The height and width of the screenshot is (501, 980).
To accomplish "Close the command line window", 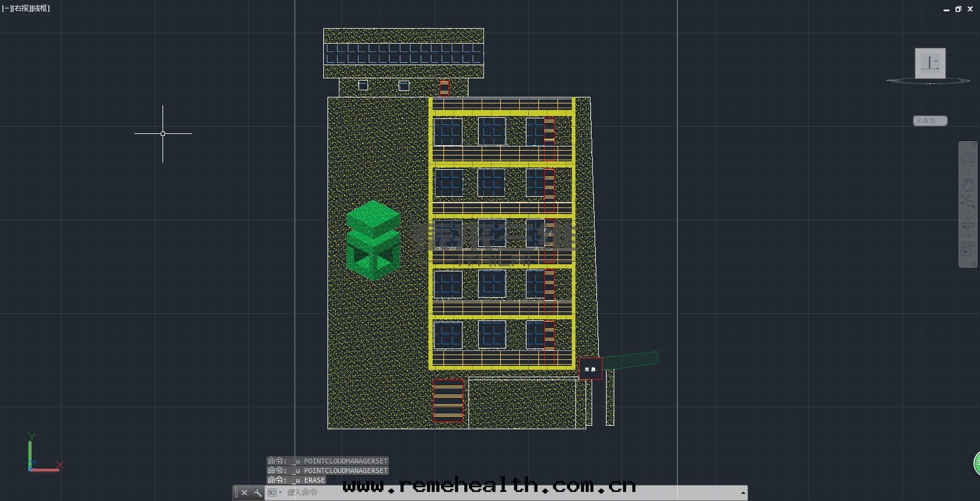I will 244,493.
